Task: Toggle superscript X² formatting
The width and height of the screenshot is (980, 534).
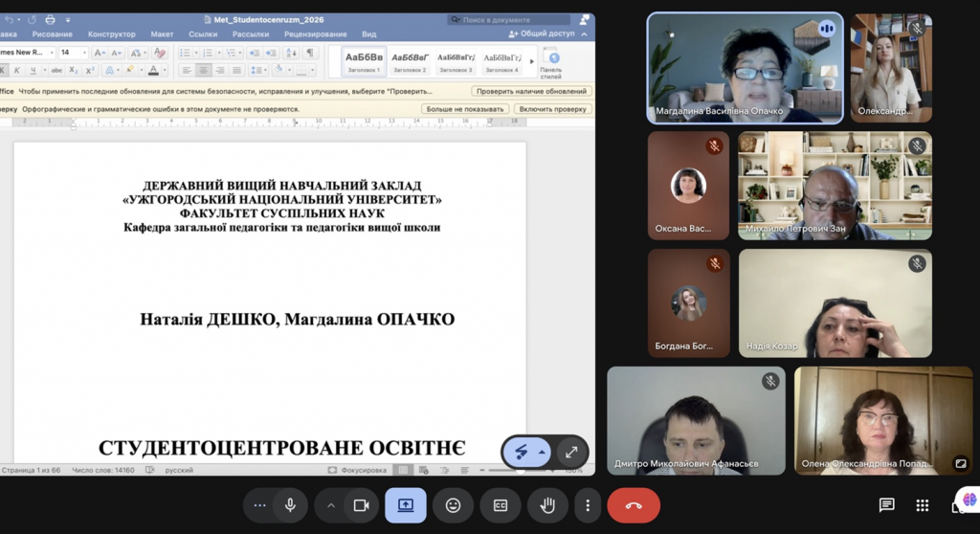Action: click(90, 70)
